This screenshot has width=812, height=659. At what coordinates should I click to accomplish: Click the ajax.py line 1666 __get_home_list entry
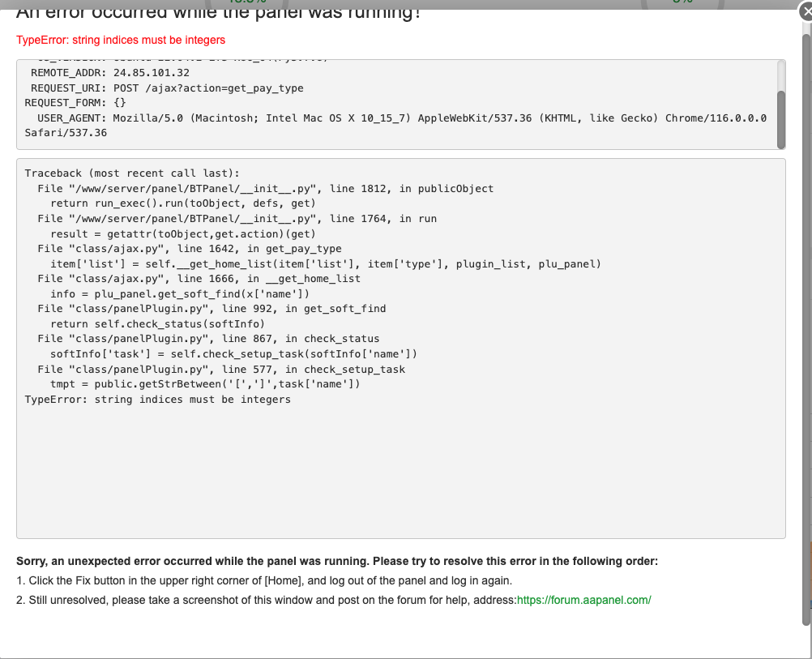(x=199, y=279)
